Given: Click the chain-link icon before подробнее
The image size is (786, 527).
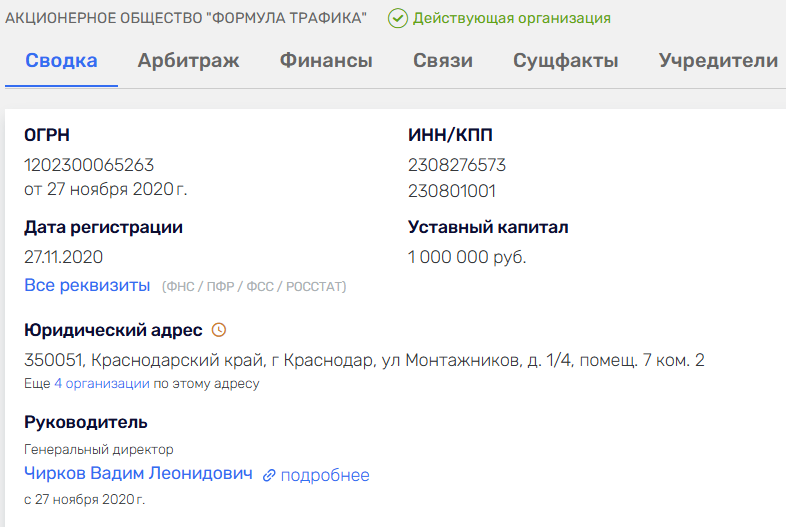Looking at the screenshot, I should (x=269, y=476).
